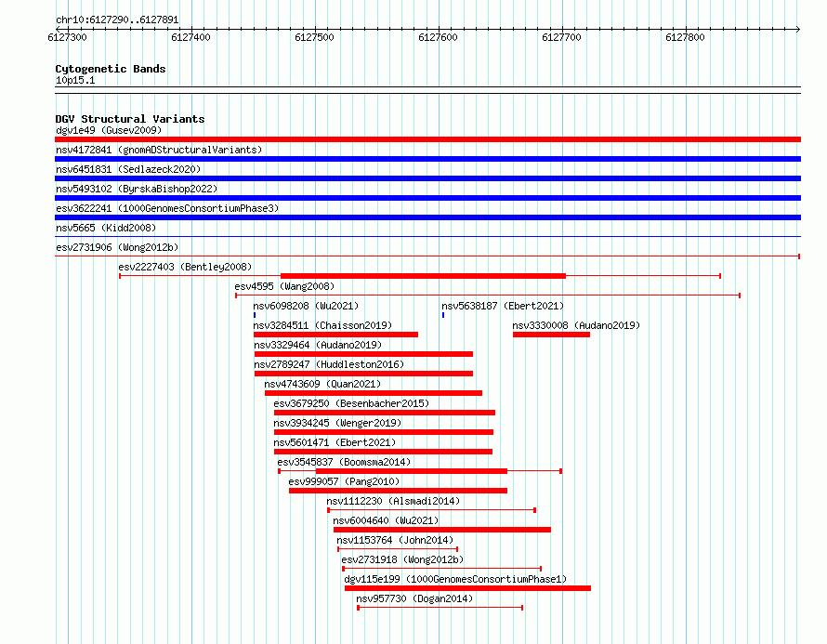Click dgv115e199 1000GenomesConsortiumPhase1 label
The width and height of the screenshot is (827, 644).
[x=455, y=579]
